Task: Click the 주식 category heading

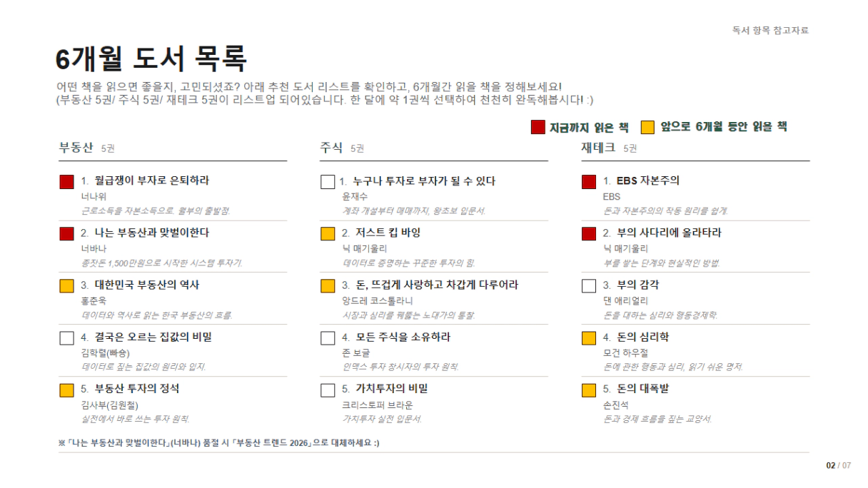Action: (x=331, y=148)
